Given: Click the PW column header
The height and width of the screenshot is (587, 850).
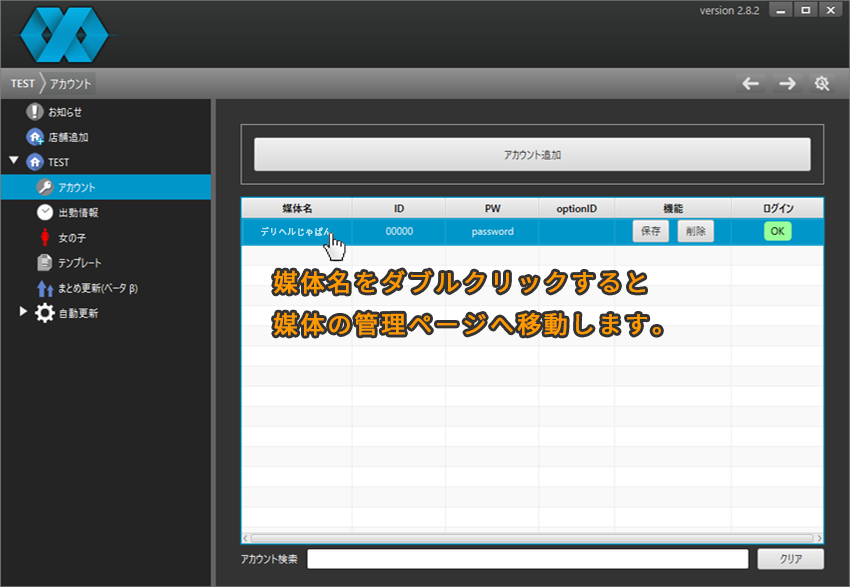Looking at the screenshot, I should (492, 208).
